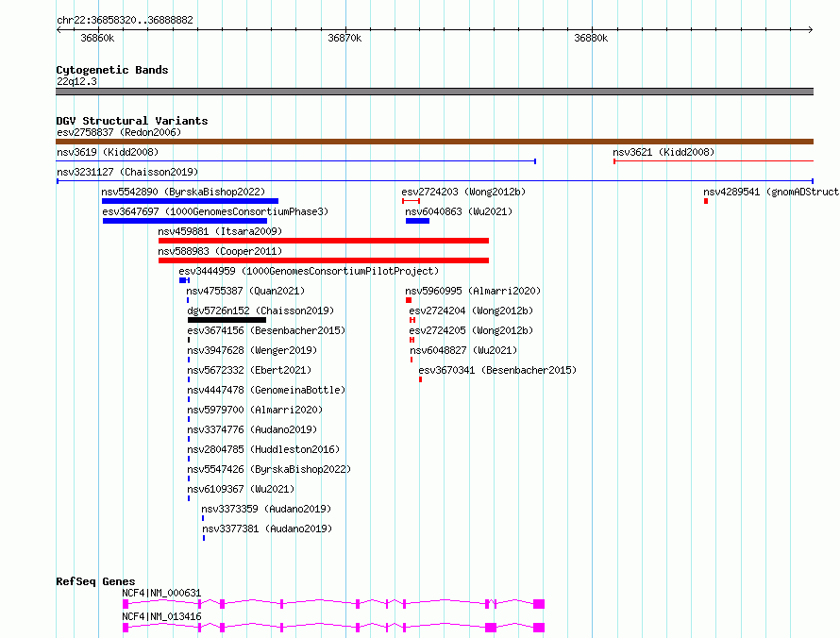Click the black dgv5726n152 Chaisson2019 bar
The image size is (840, 638).
[227, 320]
